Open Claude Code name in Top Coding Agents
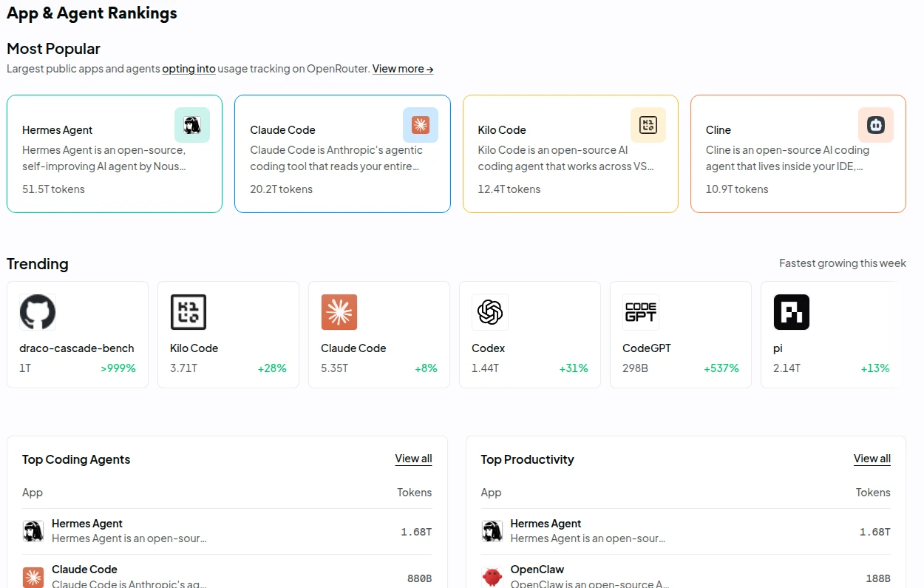 (84, 570)
